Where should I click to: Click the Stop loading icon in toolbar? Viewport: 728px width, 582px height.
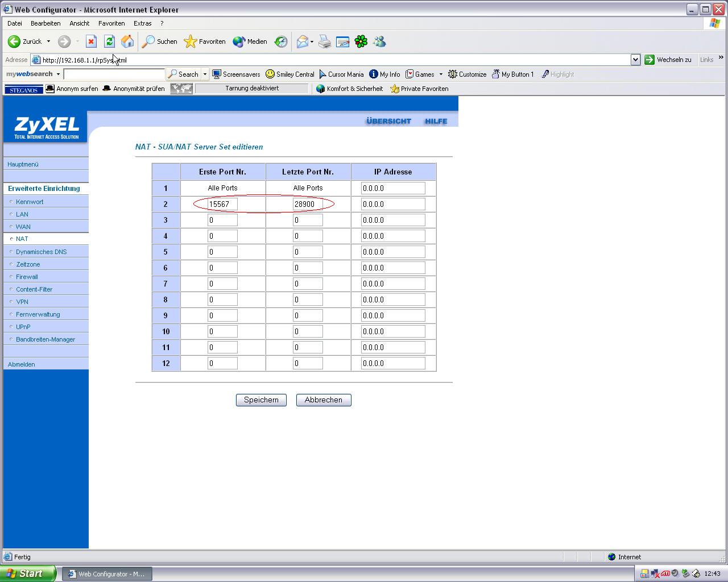coord(91,41)
